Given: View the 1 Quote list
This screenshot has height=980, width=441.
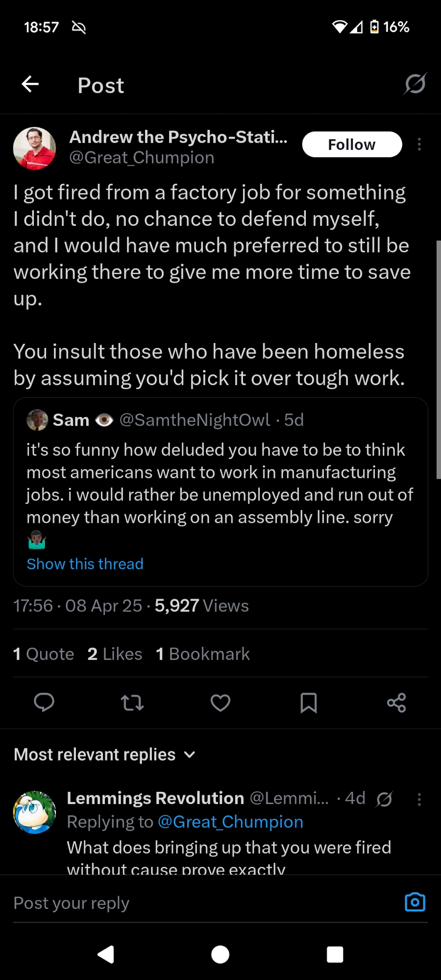Looking at the screenshot, I should [44, 654].
